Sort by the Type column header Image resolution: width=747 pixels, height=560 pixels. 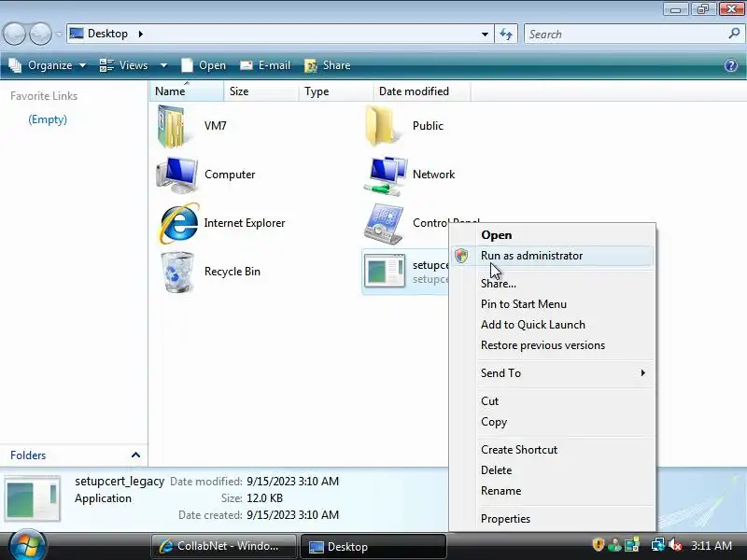(336, 91)
